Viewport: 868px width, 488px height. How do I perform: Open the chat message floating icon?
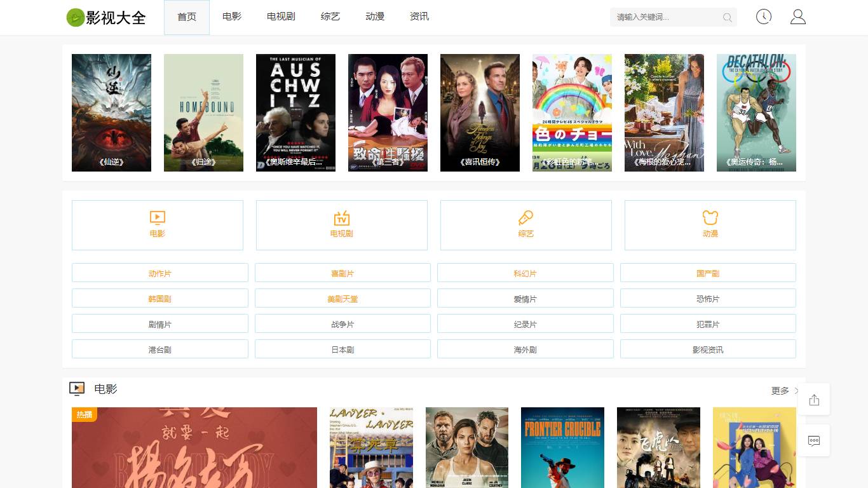coord(814,440)
